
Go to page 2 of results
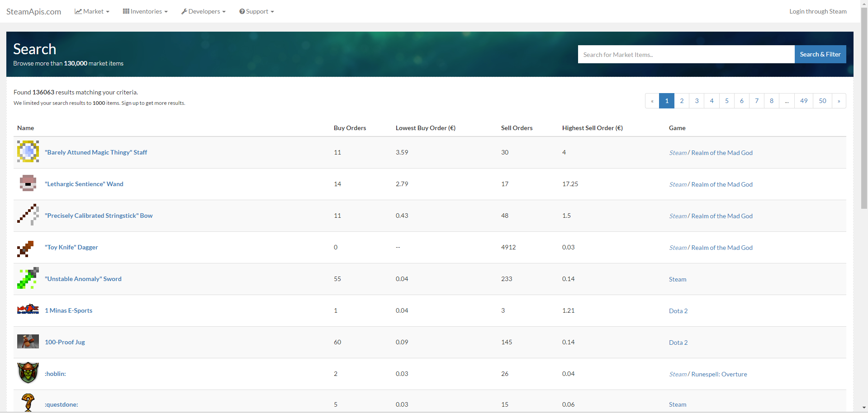[x=682, y=101]
